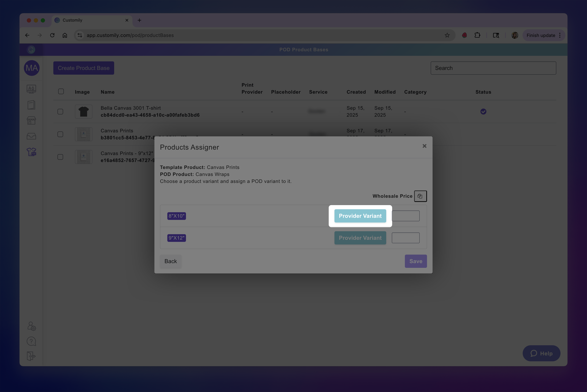Open the user settings sidebar icon
Screen dimensions: 587x392
(32, 326)
